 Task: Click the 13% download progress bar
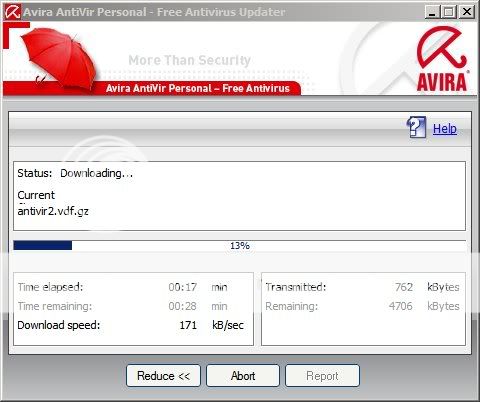239,245
